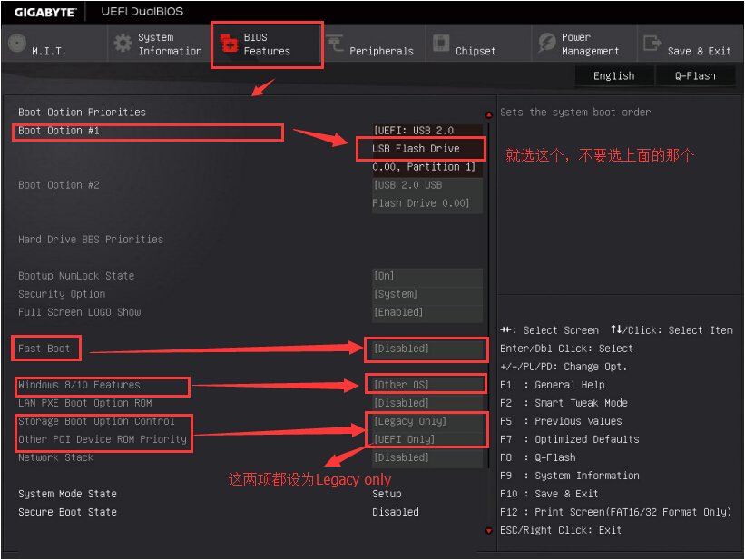The height and width of the screenshot is (560, 745).
Task: Toggle Fast Boot [Disabled] value
Action: (x=427, y=349)
